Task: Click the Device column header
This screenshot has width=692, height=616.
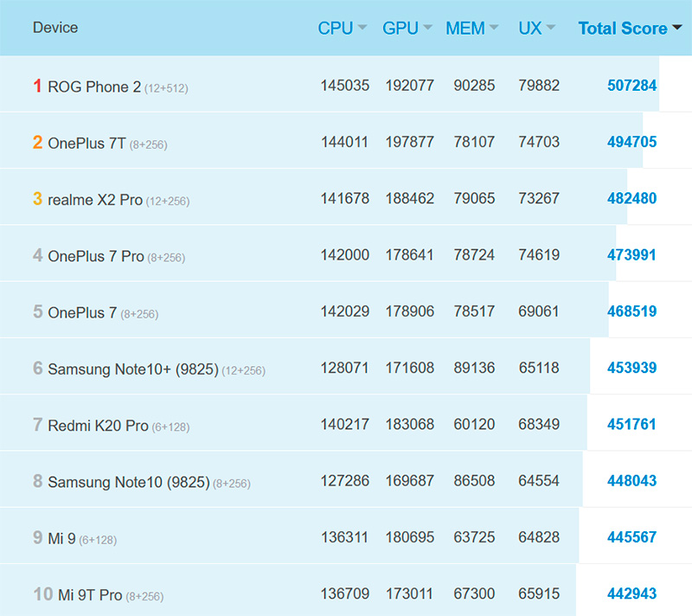Action: pos(55,28)
